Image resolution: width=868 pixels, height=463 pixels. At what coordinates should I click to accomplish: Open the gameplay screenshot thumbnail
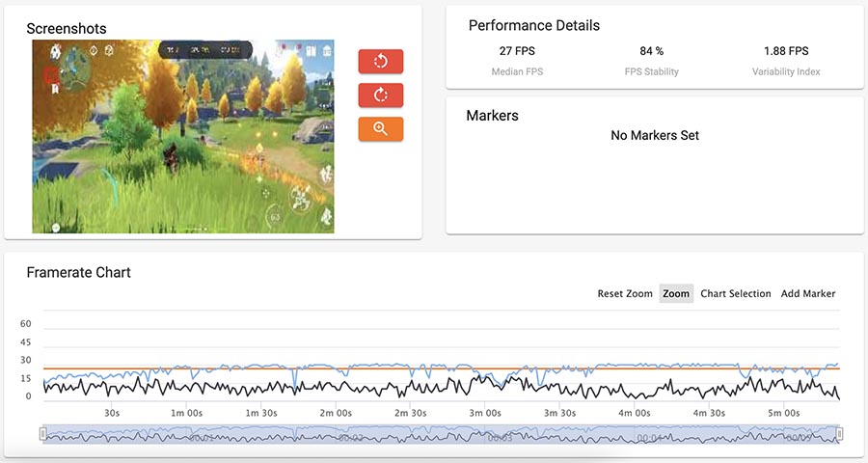coord(183,136)
